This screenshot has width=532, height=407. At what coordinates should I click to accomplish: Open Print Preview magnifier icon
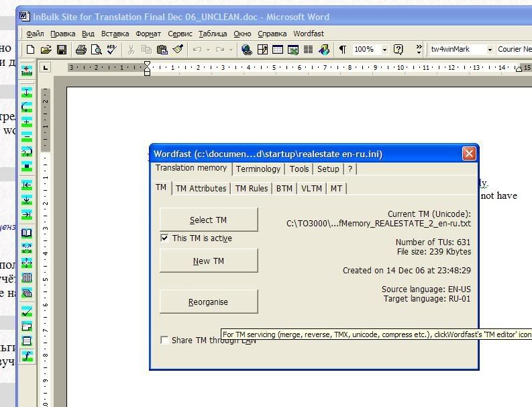(97, 50)
